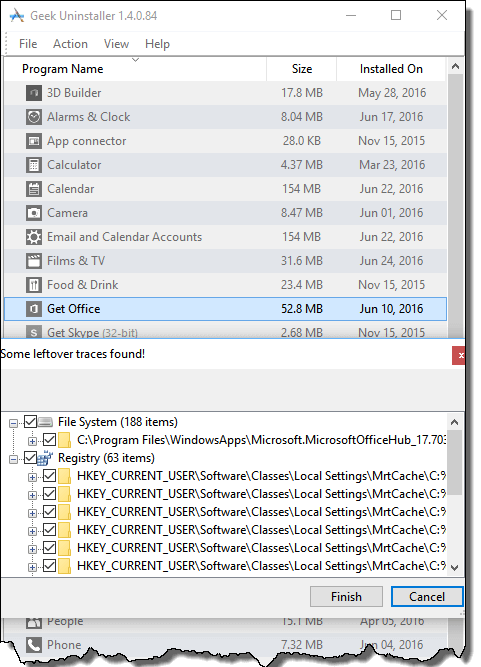Screen dimensions: 481x667
Task: Open the View menu
Action: click(x=116, y=44)
